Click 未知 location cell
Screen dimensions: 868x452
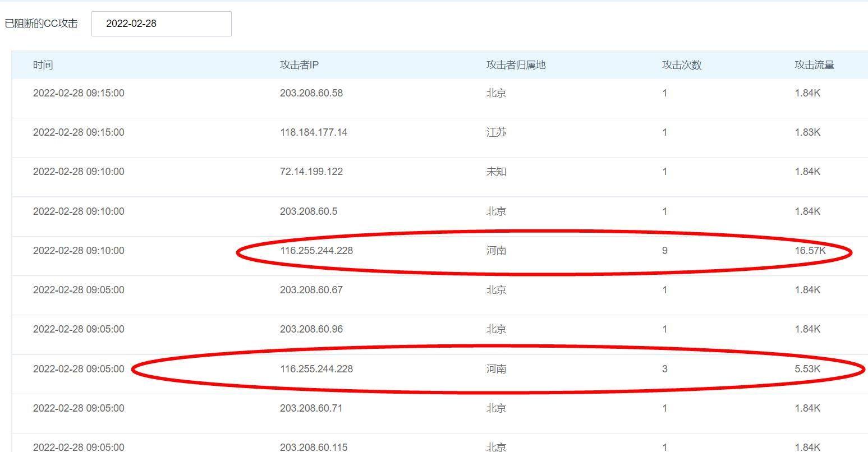pyautogui.click(x=496, y=172)
